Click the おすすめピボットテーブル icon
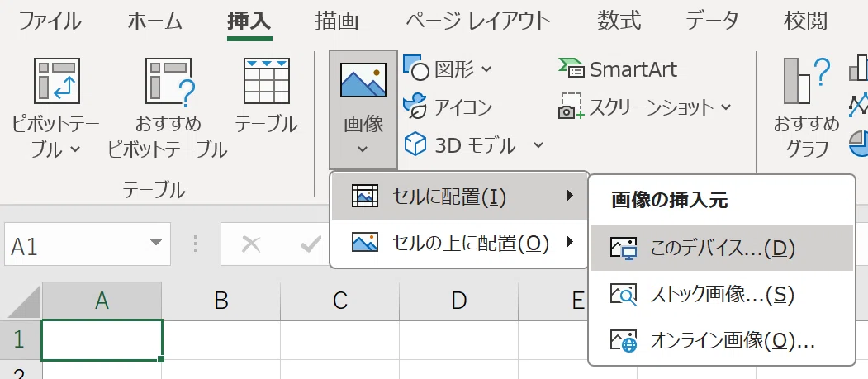Image resolution: width=868 pixels, height=379 pixels. [x=170, y=81]
